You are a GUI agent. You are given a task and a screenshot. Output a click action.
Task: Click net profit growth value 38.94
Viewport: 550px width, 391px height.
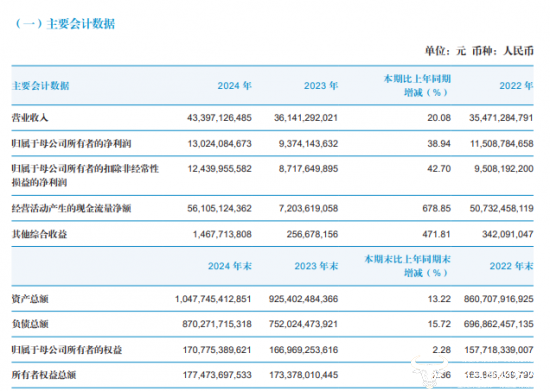439,143
